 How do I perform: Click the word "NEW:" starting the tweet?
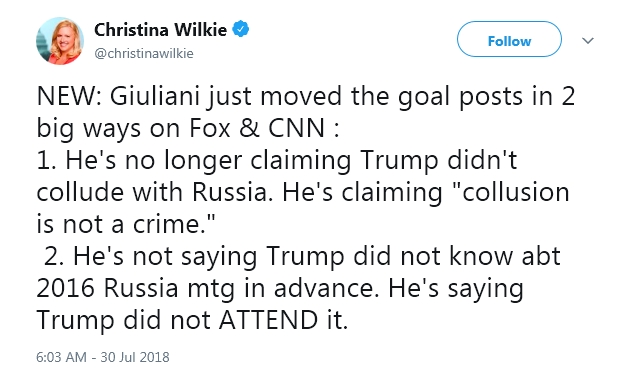pos(69,97)
